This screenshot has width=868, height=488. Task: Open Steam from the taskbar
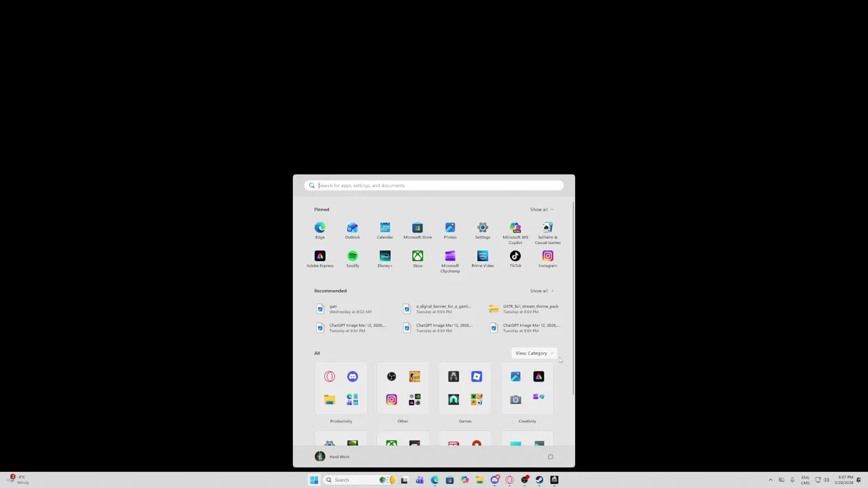(x=540, y=480)
